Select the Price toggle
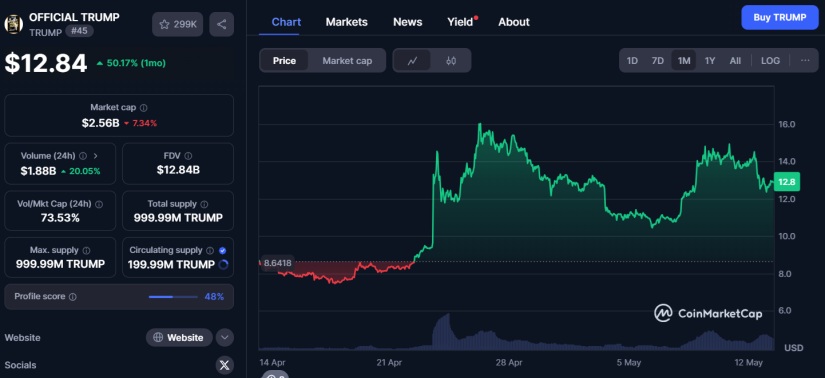The width and height of the screenshot is (825, 378). coord(284,61)
